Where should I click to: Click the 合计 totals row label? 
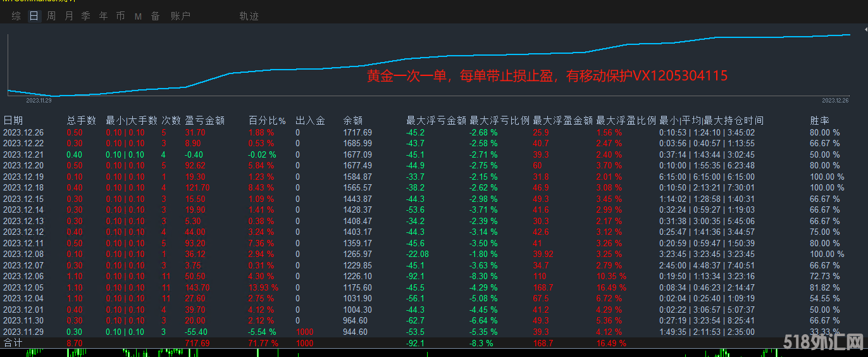12,343
